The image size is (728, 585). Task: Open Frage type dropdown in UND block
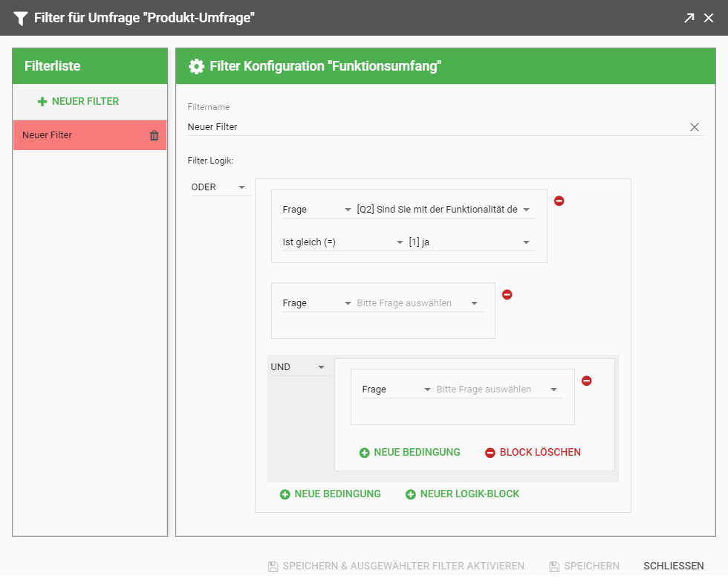[397, 390]
